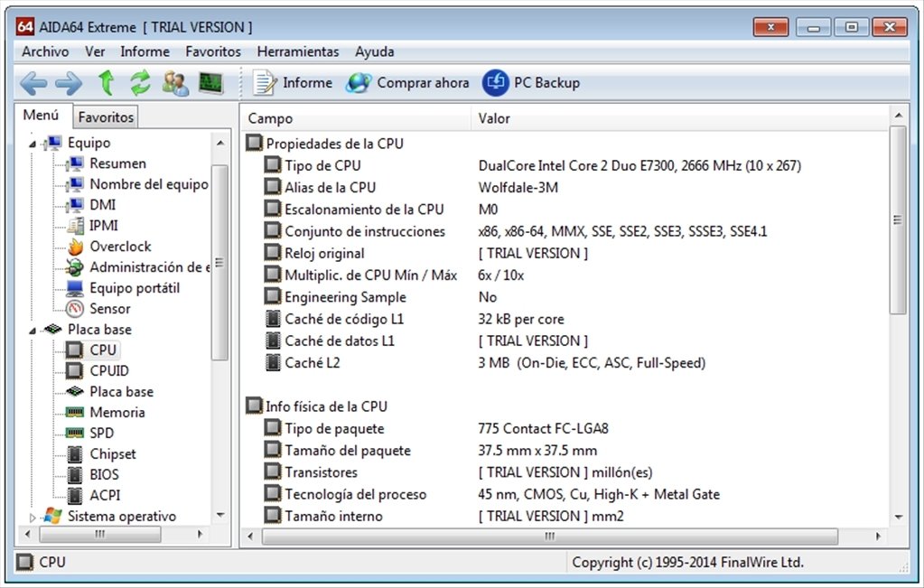924x588 pixels.
Task: Select the CPU tree item
Action: click(91, 350)
